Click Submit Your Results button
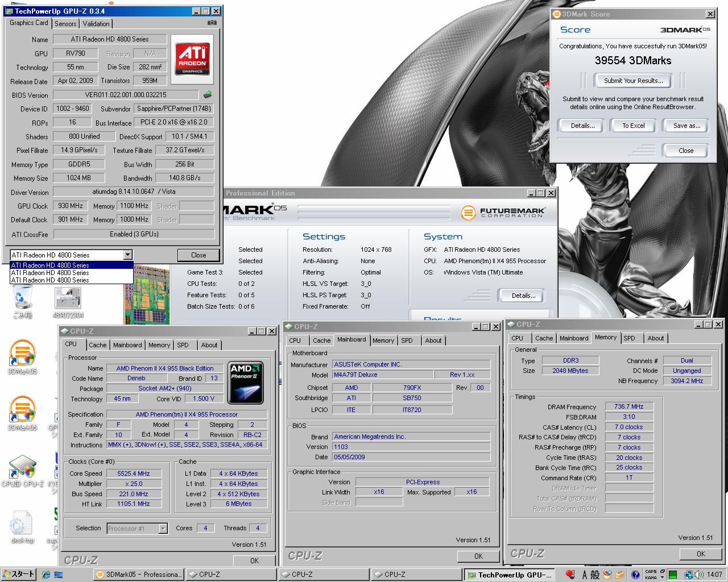Image resolution: width=728 pixels, height=582 pixels. [x=633, y=81]
